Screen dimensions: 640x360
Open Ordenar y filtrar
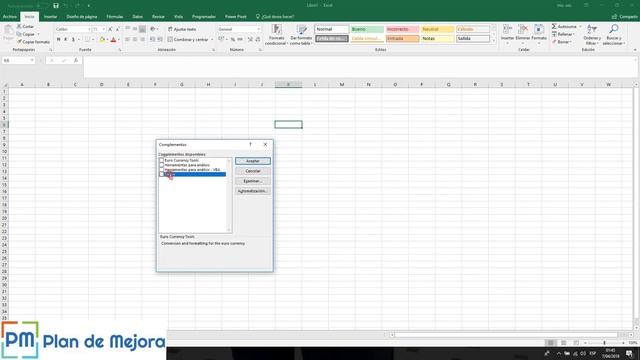(592, 35)
